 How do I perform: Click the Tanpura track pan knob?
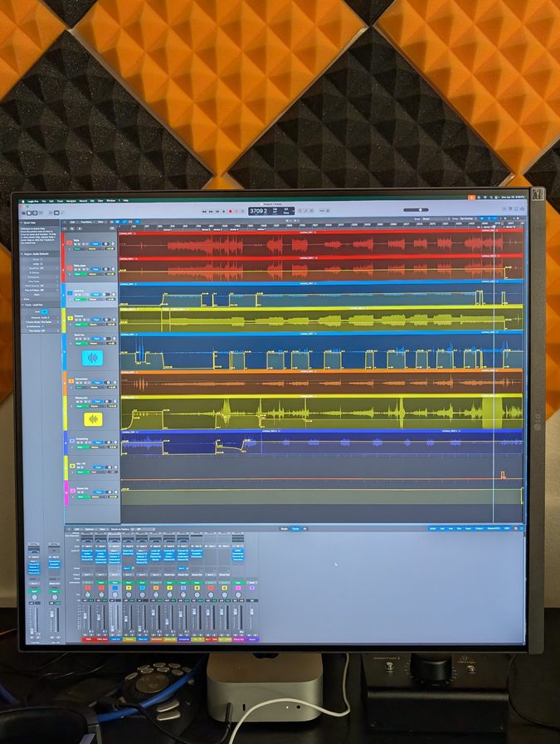coord(114,320)
